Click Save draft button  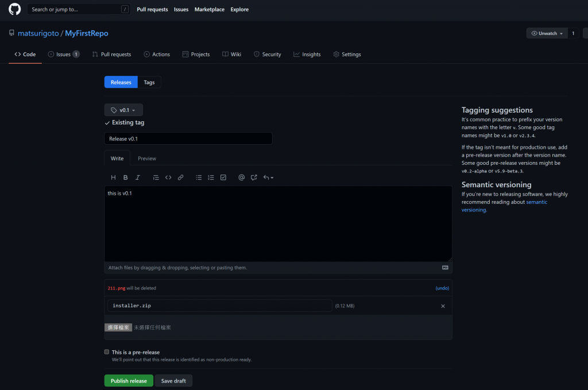pos(173,381)
